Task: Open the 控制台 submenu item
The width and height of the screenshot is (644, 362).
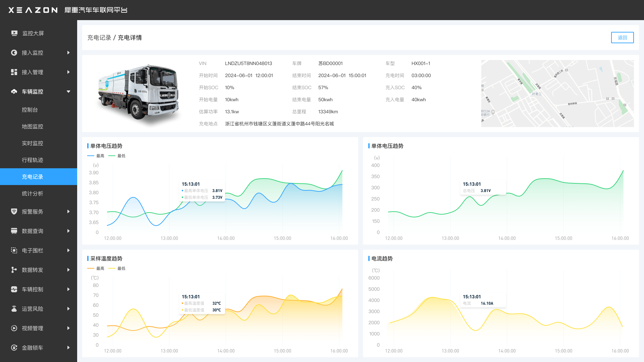Action: [x=39, y=110]
